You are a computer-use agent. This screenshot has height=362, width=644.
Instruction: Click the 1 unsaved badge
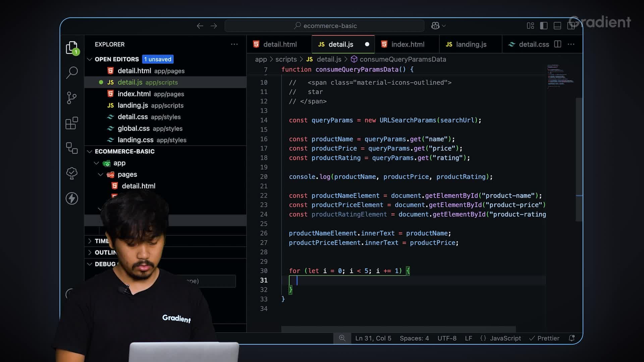pyautogui.click(x=158, y=59)
